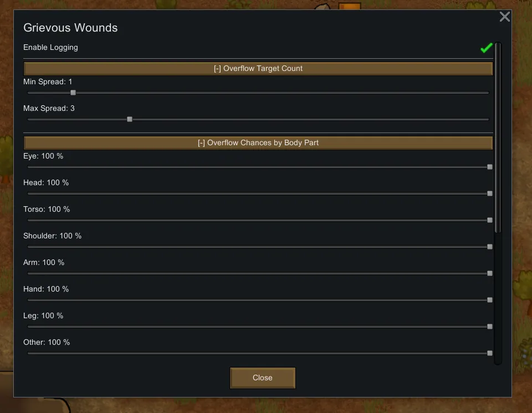Click the Close button
532x413 pixels.
click(x=262, y=378)
